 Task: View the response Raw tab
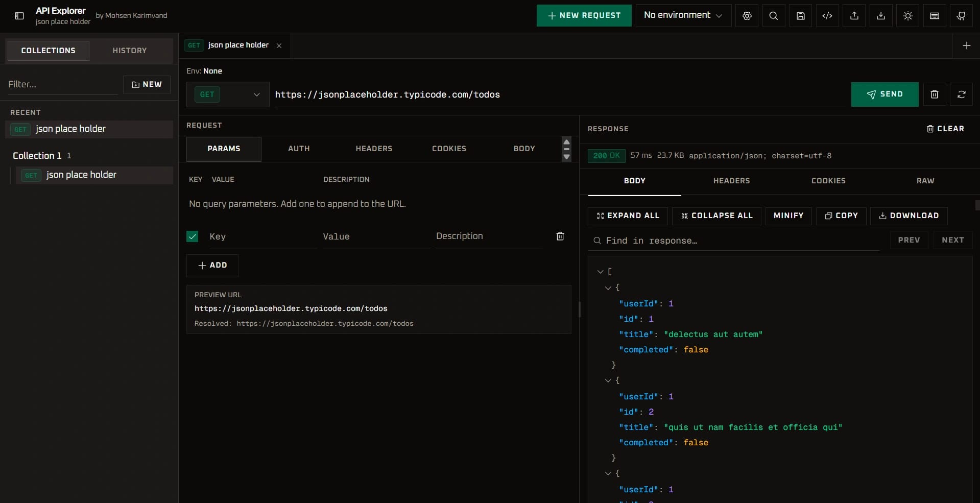[x=925, y=181]
